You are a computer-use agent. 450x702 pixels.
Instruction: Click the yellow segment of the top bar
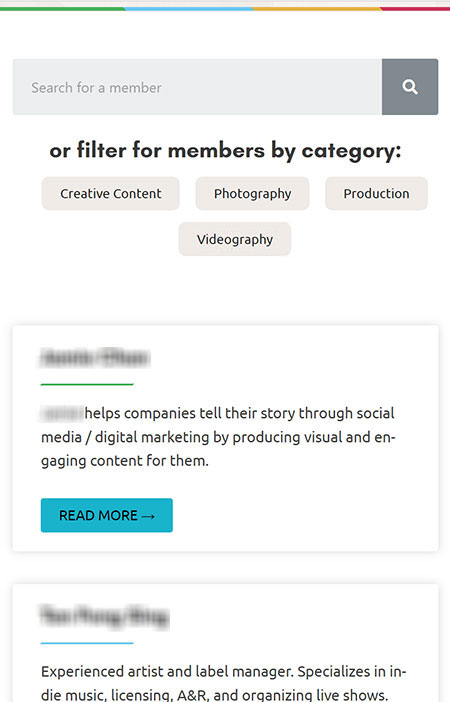coord(317,9)
